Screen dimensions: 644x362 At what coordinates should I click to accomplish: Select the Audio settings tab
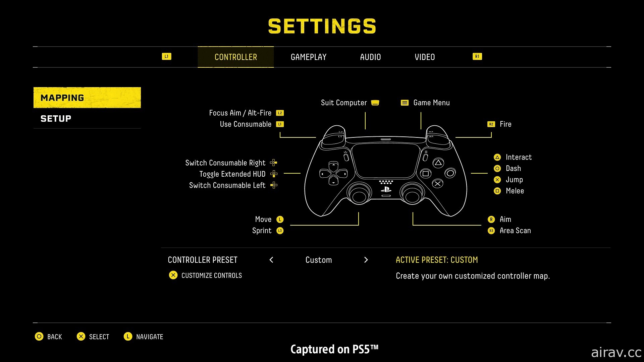click(x=371, y=56)
